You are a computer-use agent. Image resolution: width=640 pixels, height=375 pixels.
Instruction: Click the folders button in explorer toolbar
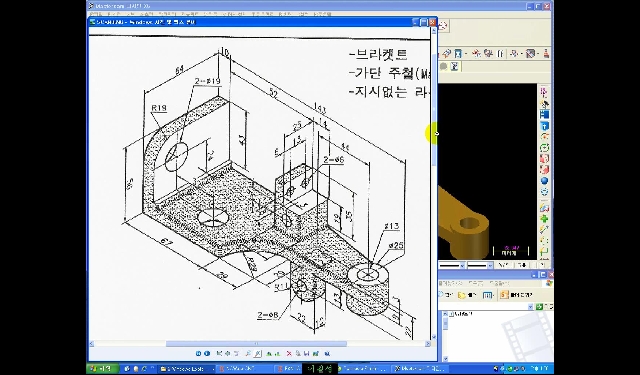tap(467, 295)
